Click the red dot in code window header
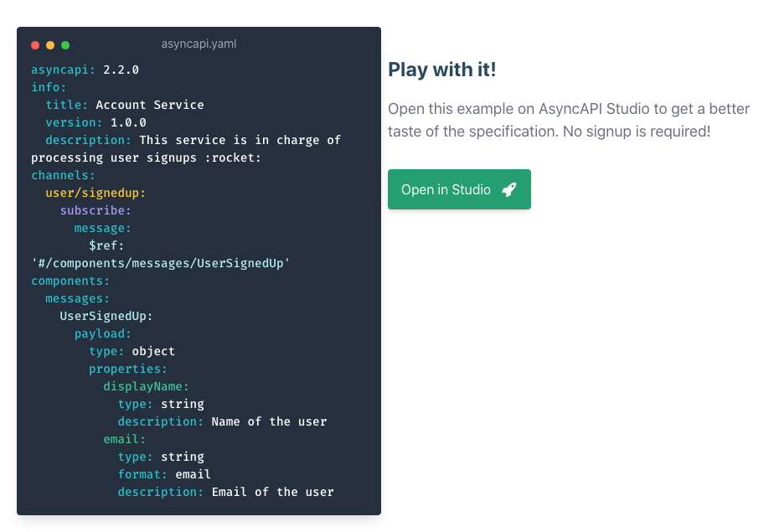The height and width of the screenshot is (532, 774). click(35, 45)
